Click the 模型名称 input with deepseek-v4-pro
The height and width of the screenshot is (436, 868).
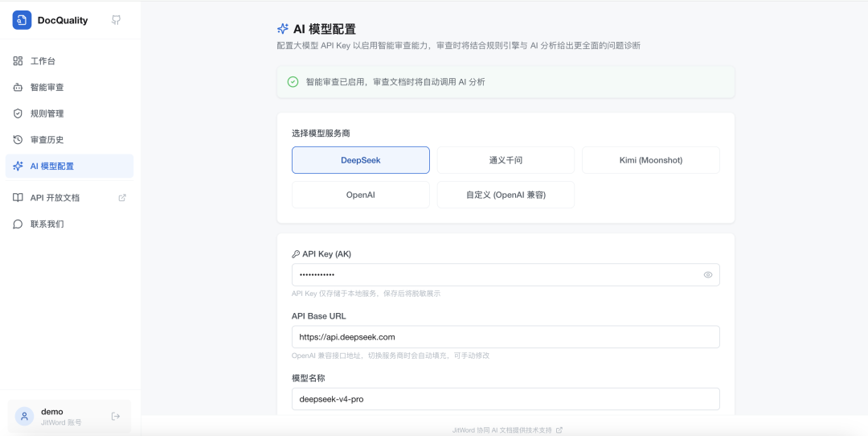[506, 399]
